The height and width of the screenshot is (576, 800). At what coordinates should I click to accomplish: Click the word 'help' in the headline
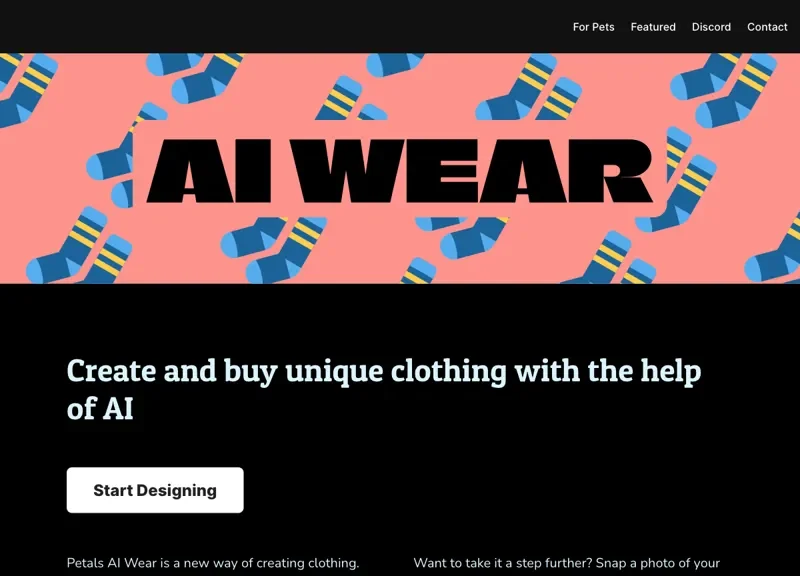[x=671, y=371]
